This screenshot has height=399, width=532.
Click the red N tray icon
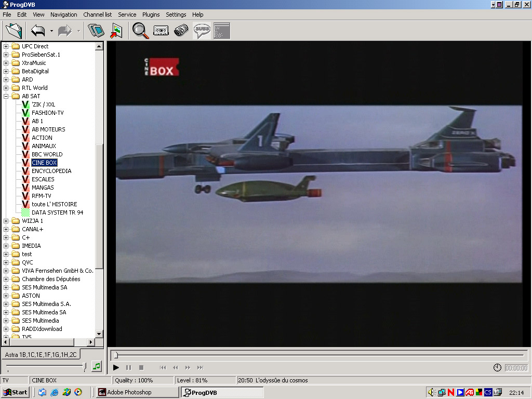[451, 392]
